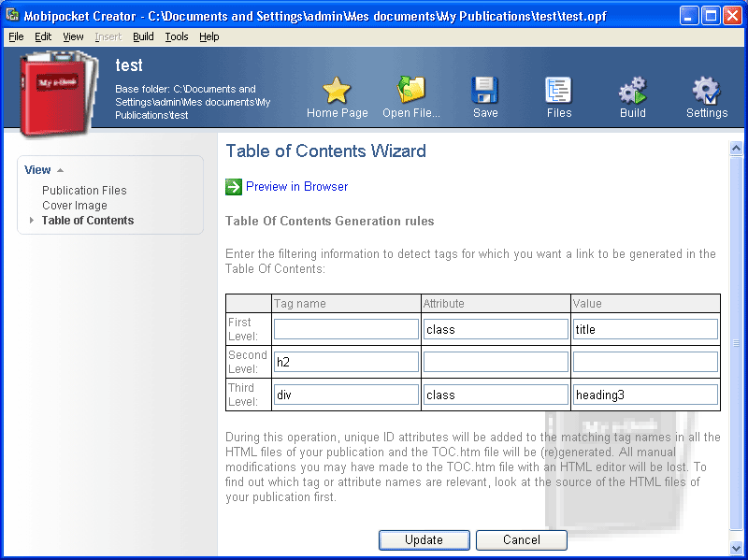Open the Build menu
Image resolution: width=748 pixels, height=560 pixels.
[143, 36]
